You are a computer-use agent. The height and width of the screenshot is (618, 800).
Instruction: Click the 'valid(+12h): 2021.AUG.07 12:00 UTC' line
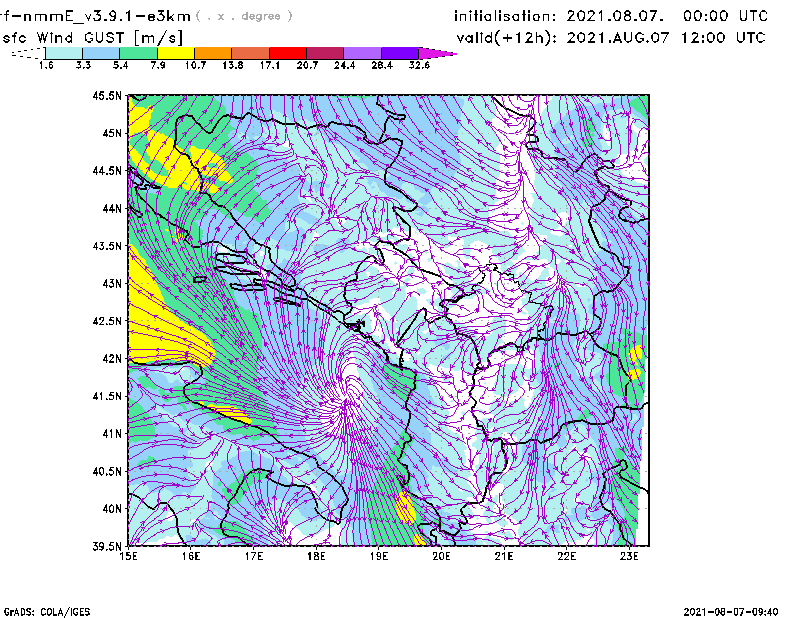pos(611,38)
